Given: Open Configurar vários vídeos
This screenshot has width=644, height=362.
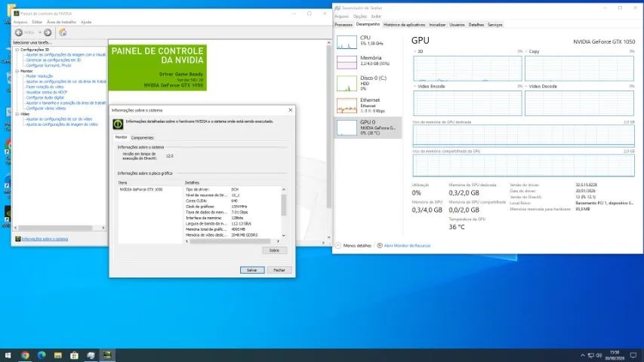Looking at the screenshot, I should coord(45,109).
